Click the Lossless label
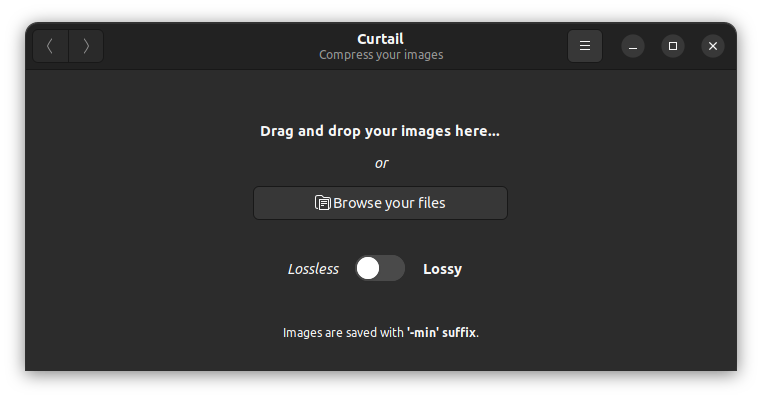This screenshot has height=399, width=762. pyautogui.click(x=313, y=269)
